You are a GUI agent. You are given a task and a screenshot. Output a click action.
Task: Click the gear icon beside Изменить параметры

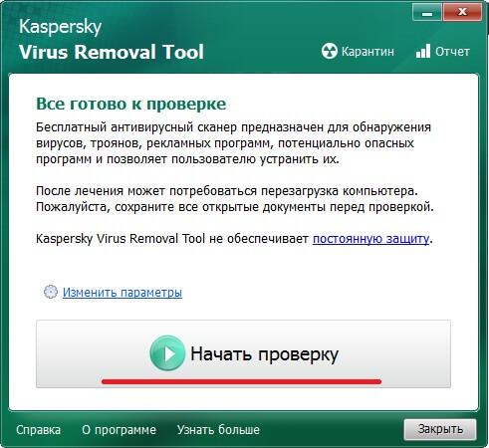point(51,292)
